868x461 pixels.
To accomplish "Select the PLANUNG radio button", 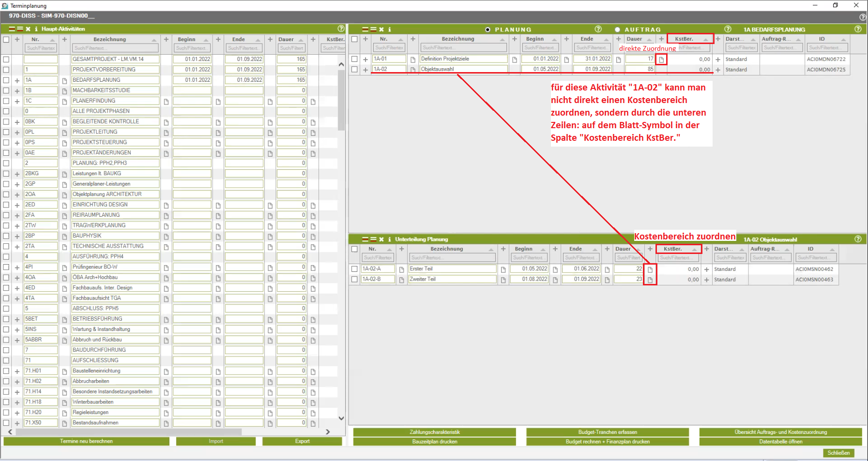I will coord(487,30).
